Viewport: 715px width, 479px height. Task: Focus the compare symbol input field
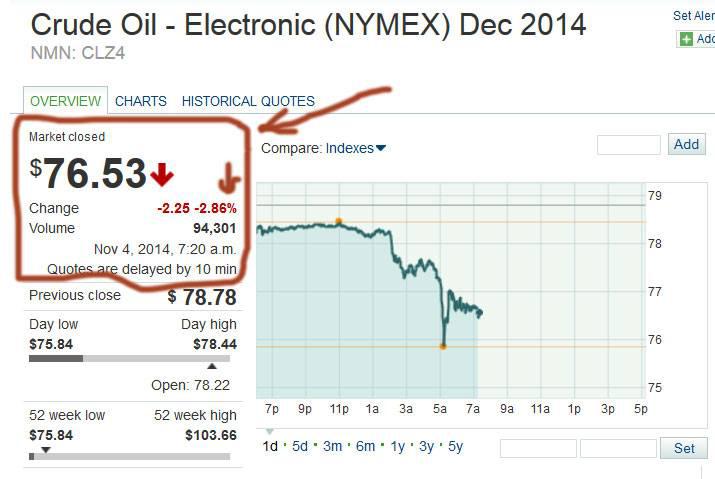(x=628, y=145)
